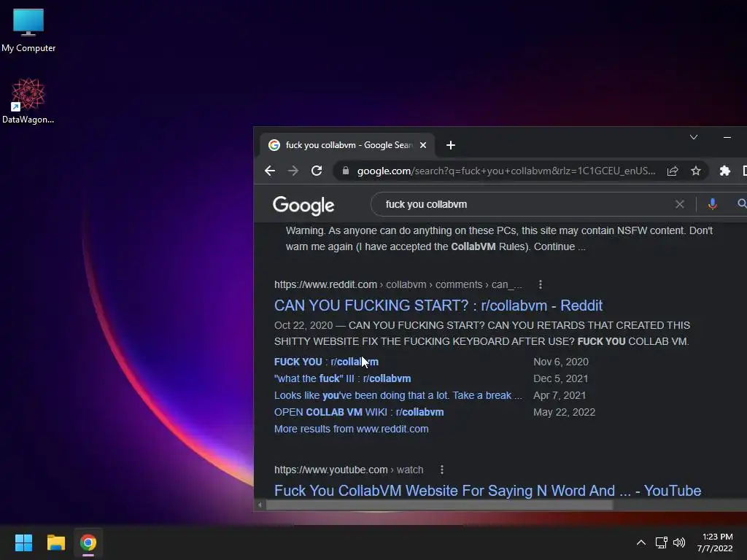Click the horizontal scrollbar thumb
This screenshot has width=747, height=560.
pos(439,505)
